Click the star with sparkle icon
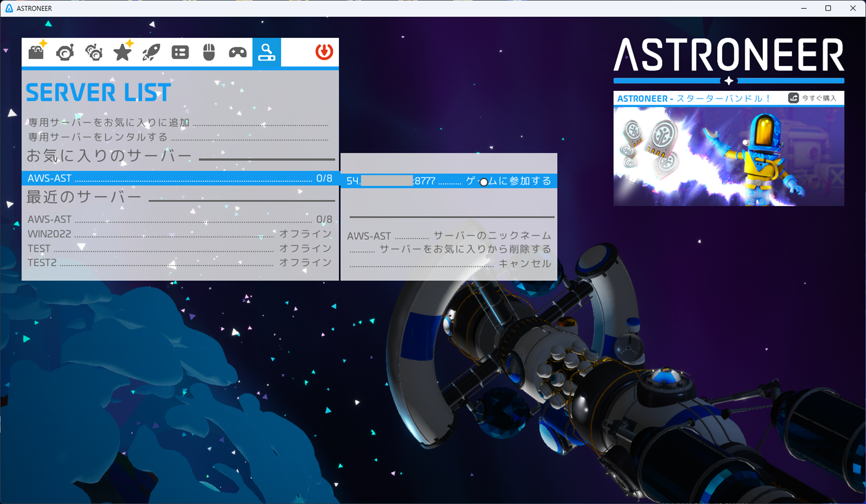This screenshot has width=866, height=504. (123, 52)
